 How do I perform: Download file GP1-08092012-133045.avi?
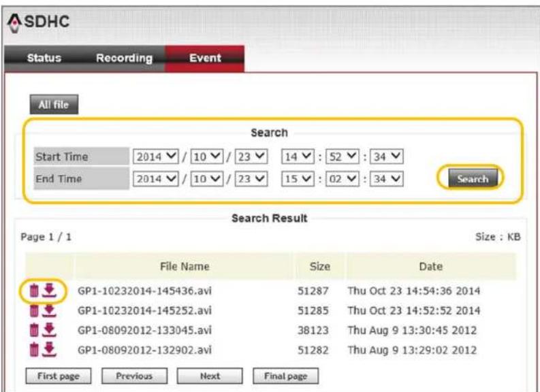pos(49,330)
